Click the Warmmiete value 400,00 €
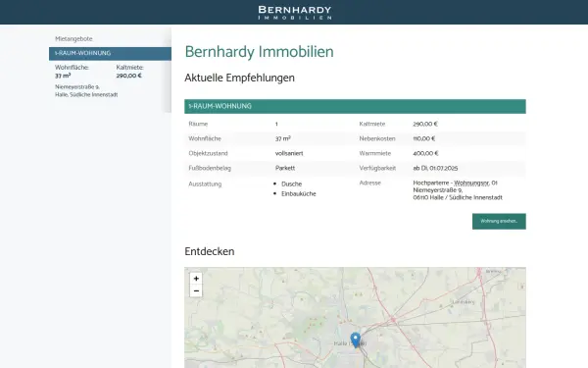Screen dimensions: 588x368 pyautogui.click(x=425, y=153)
